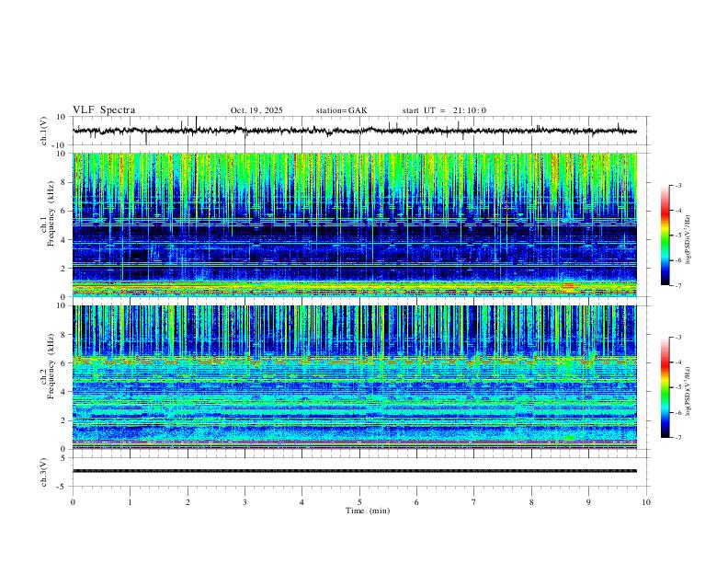Click the ch.1 PSD color scale bar
The width and height of the screenshot is (728, 563).
[665, 236]
